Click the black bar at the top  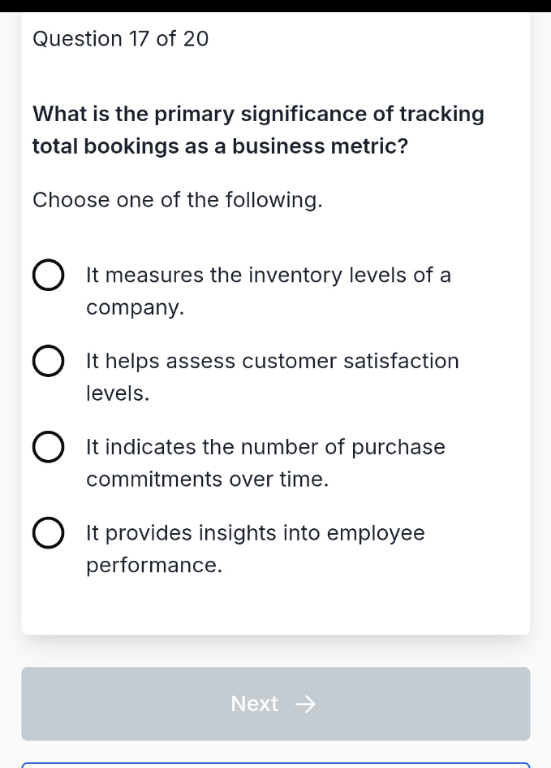[275, 6]
